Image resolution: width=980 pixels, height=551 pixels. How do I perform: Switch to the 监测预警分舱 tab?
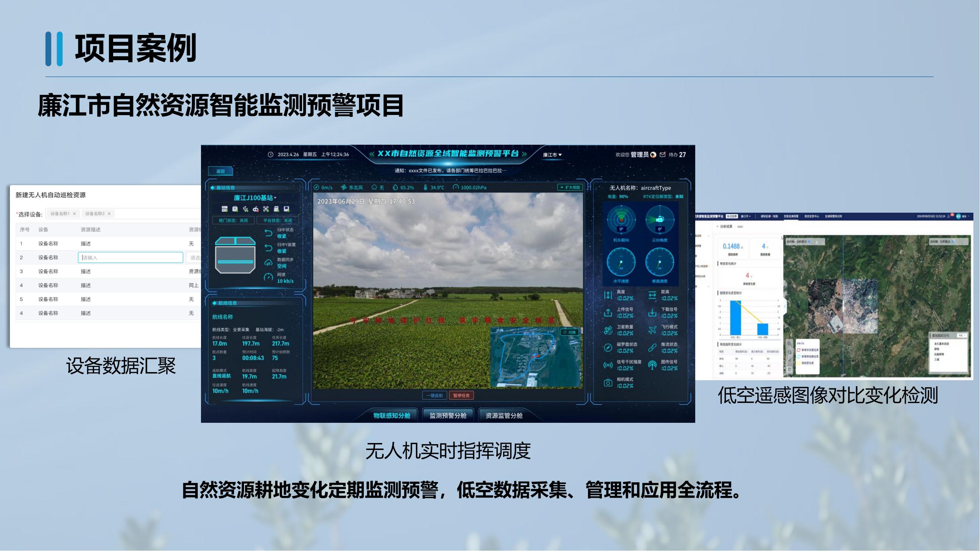pos(448,415)
